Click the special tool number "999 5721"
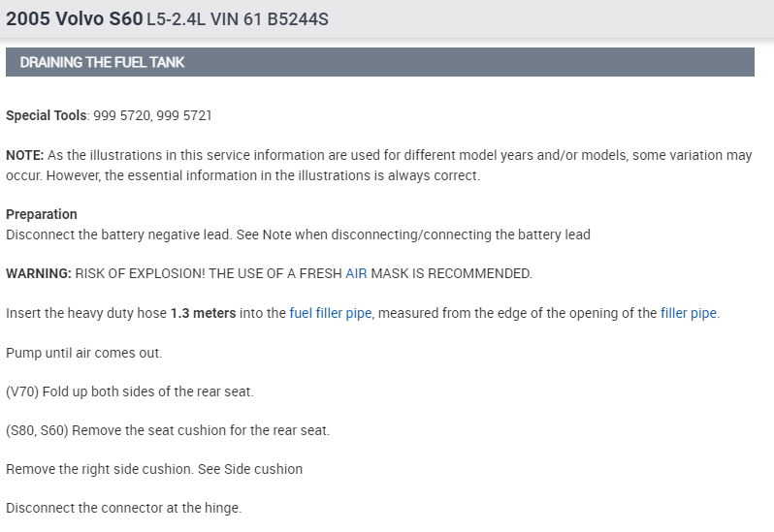The width and height of the screenshot is (774, 532). click(x=184, y=116)
